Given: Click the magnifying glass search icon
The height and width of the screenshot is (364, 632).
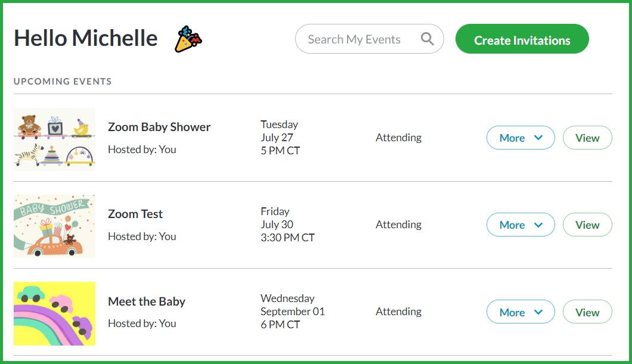Looking at the screenshot, I should 427,39.
